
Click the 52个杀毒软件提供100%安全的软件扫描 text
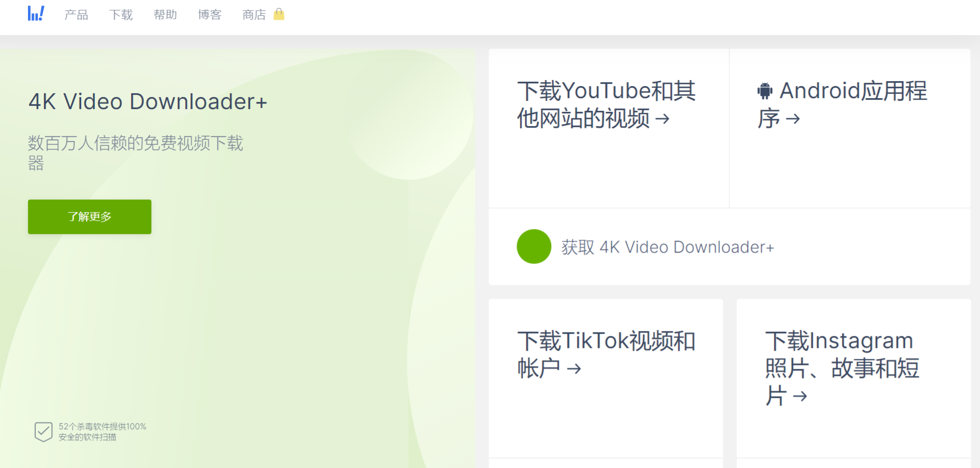click(103, 432)
